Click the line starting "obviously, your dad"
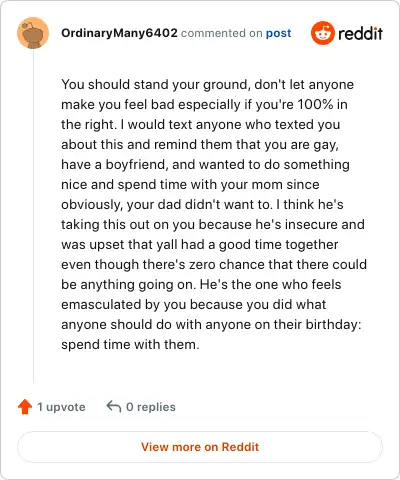This screenshot has width=400, height=480. [202, 205]
